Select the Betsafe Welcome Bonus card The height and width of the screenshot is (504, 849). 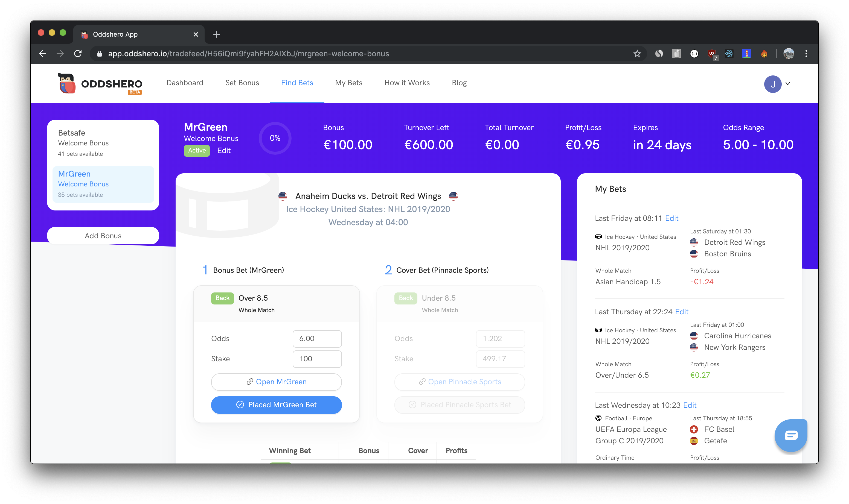pyautogui.click(x=103, y=143)
